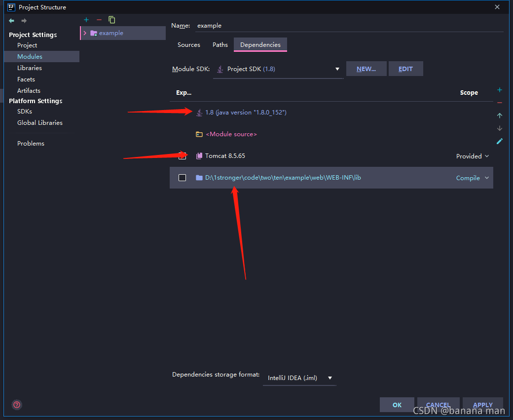Viewport: 513px width, 420px height.
Task: Click the Project Structure window icon
Action: point(11,7)
